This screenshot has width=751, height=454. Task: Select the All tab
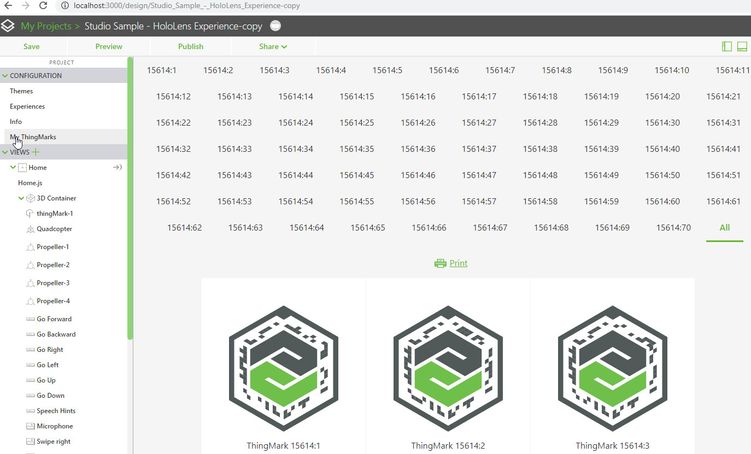tap(725, 228)
